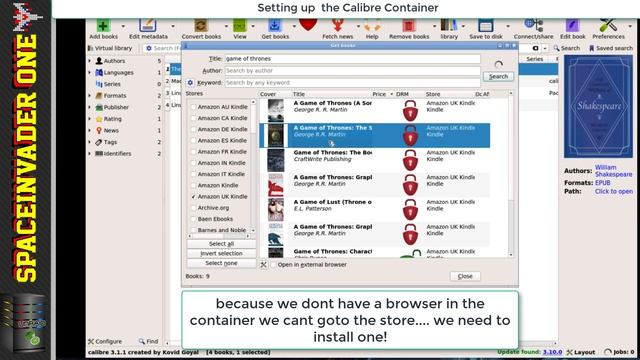Image resolution: width=640 pixels, height=360 pixels.
Task: Open the William Shakespeare author link
Action: (x=613, y=171)
